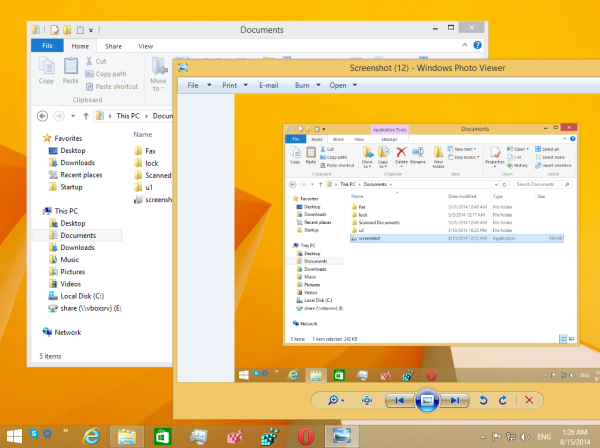Collapse the ribbon with the chevron arrow
Viewport: 600px width, 448px height.
pos(465,45)
